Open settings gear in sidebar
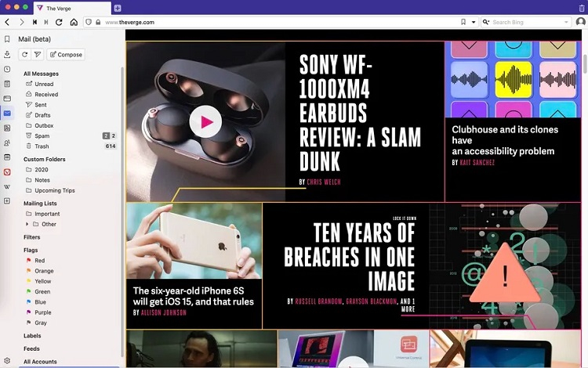Image resolution: width=588 pixels, height=368 pixels. 7,361
